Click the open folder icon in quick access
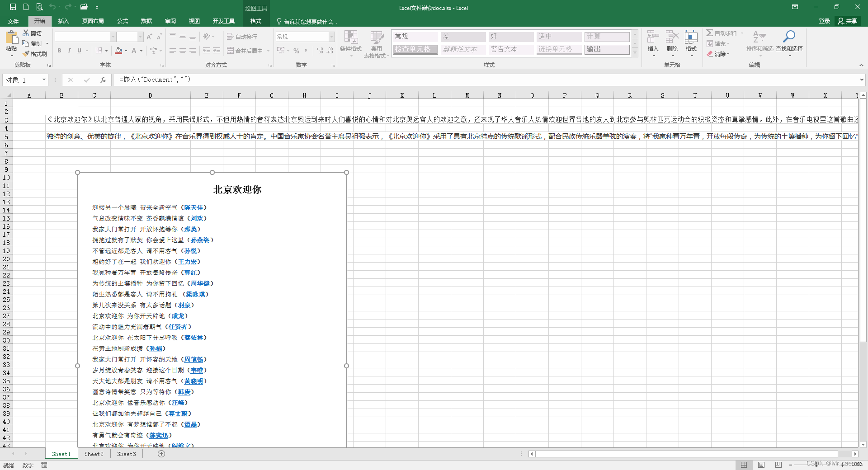The image size is (868, 470). [x=84, y=7]
